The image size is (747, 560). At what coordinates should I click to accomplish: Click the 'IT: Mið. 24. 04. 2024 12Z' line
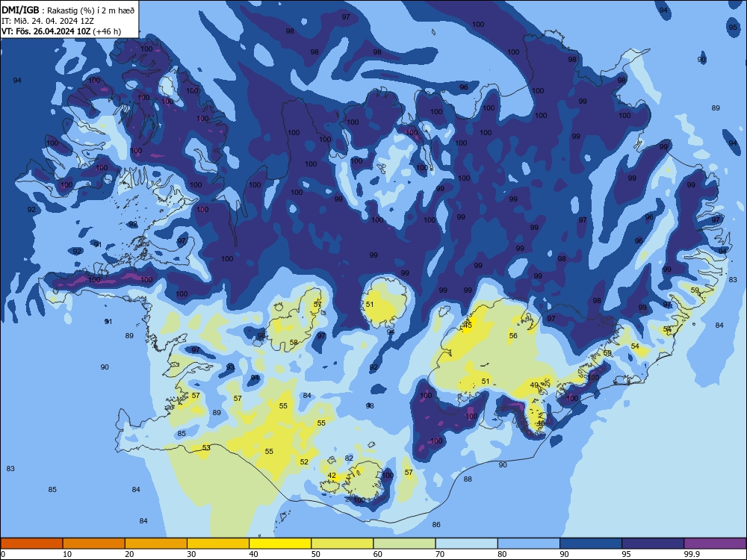click(x=48, y=21)
